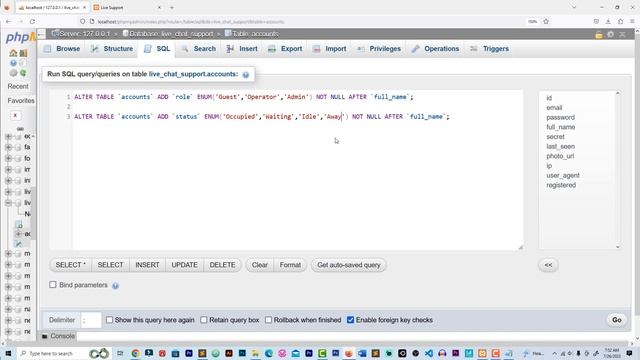Open the browser downloads icon
The width and height of the screenshot is (640, 360).
tap(608, 21)
